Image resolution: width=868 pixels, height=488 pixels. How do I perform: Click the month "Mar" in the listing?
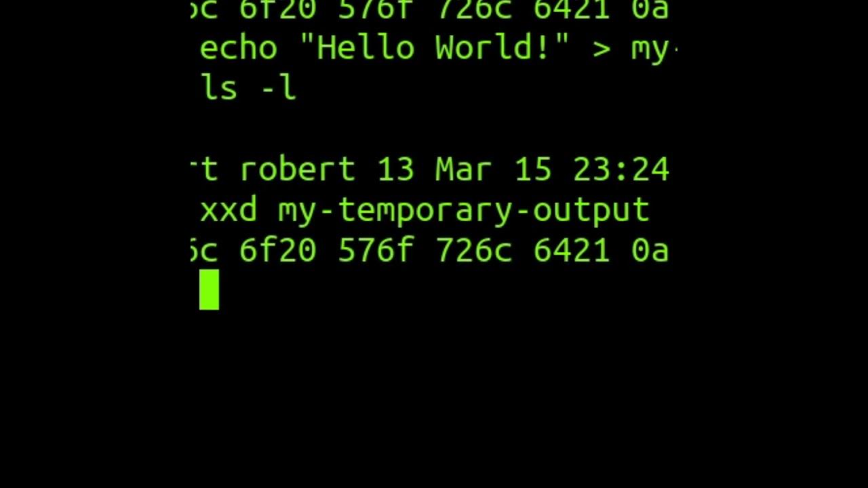[x=464, y=169]
